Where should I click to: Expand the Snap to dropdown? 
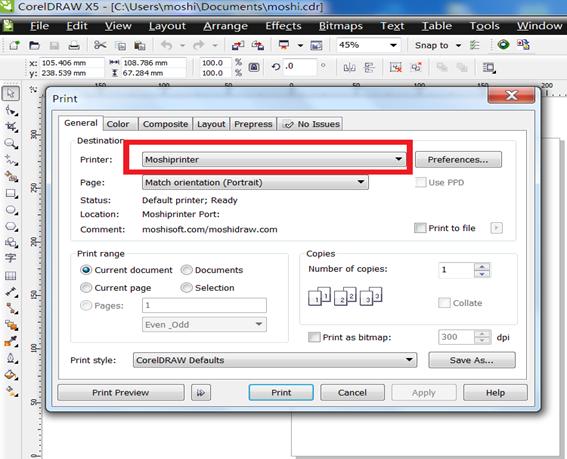[x=459, y=46]
